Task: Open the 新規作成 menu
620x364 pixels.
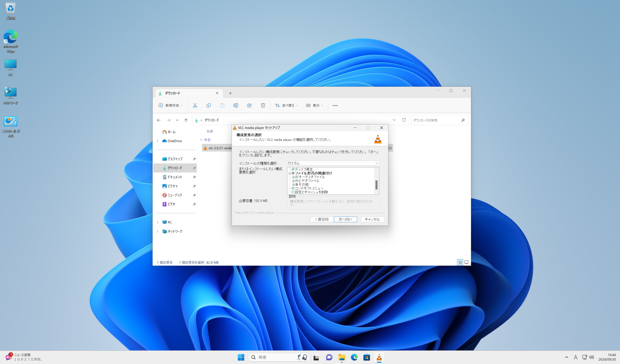Action: [171, 105]
